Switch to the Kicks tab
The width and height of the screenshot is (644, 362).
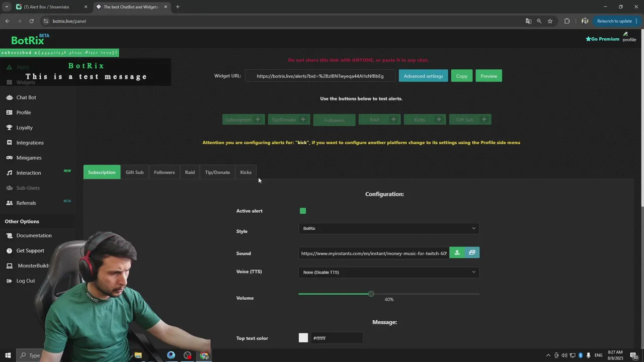246,172
